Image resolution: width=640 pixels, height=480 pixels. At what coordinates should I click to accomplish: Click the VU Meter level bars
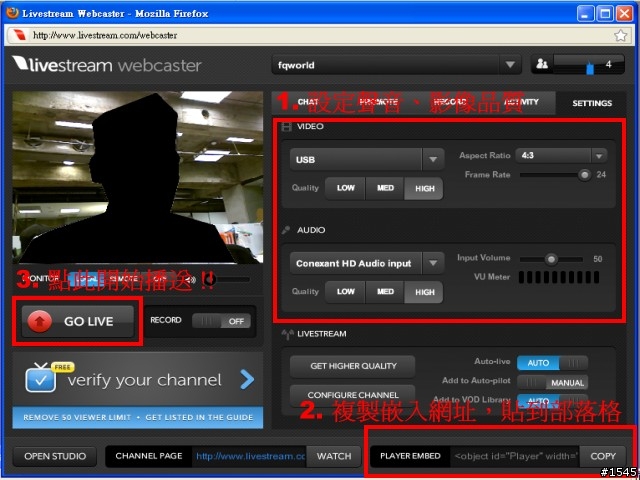(x=559, y=277)
